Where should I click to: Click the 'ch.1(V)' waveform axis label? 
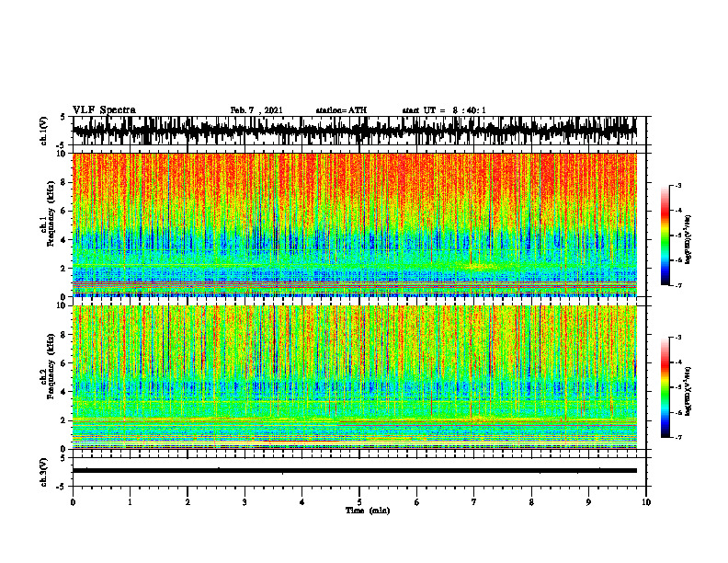(43, 131)
